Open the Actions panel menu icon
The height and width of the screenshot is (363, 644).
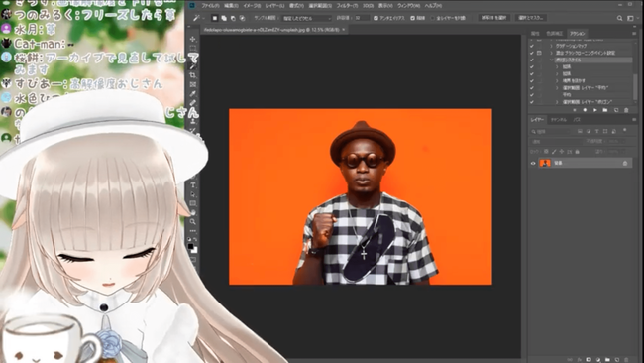(x=634, y=34)
